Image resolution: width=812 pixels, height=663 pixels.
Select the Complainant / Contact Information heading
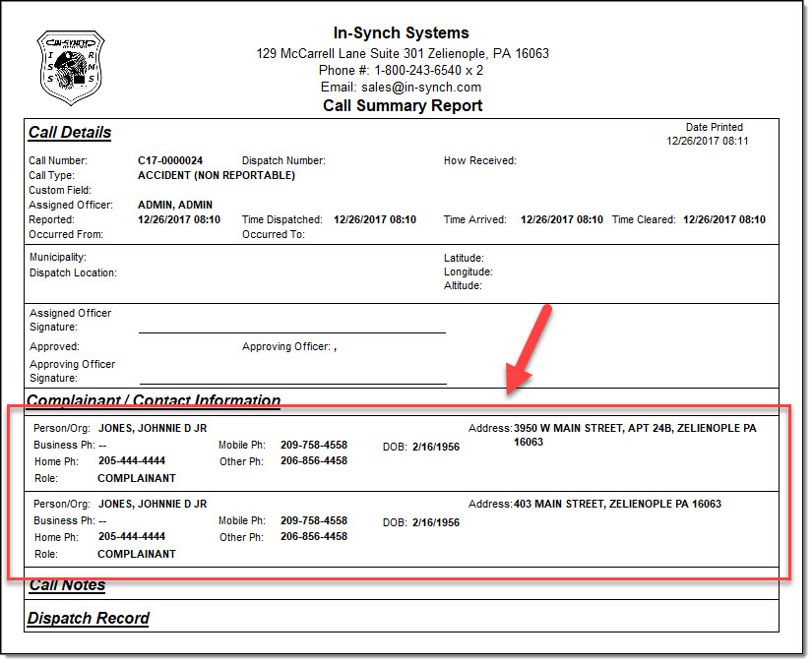[154, 401]
